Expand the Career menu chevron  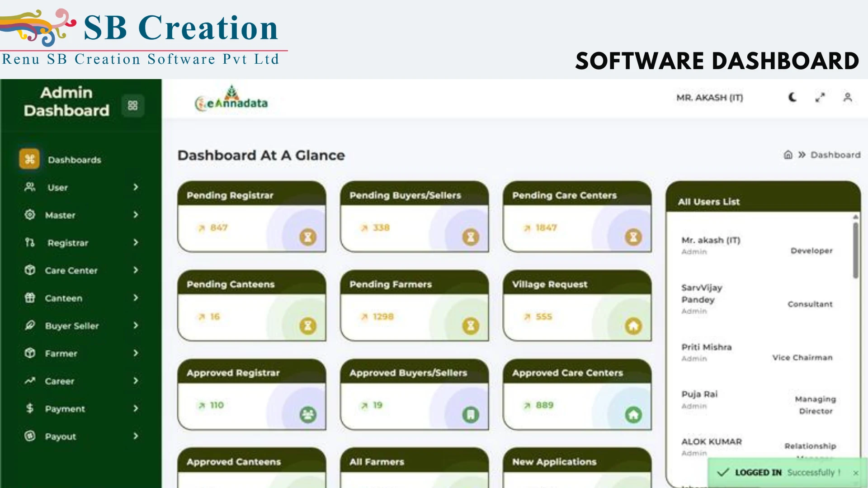tap(136, 380)
